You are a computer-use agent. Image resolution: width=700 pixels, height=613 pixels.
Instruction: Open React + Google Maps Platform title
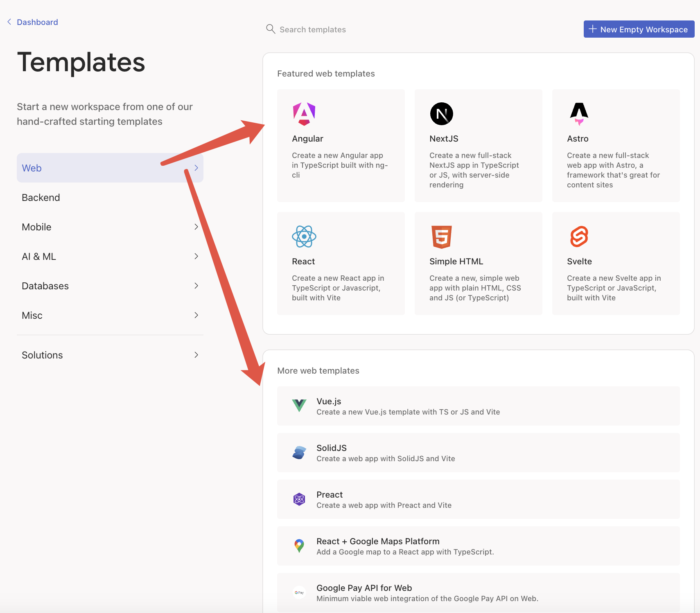[378, 541]
